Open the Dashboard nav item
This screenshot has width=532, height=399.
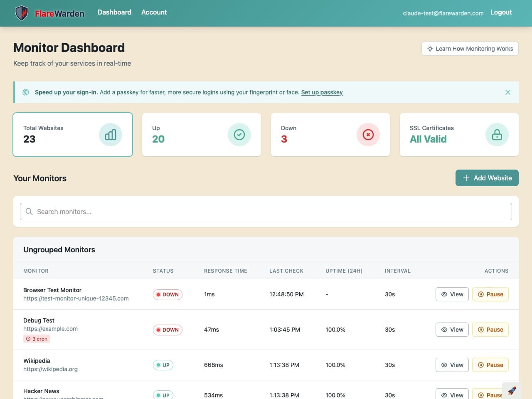coord(114,12)
